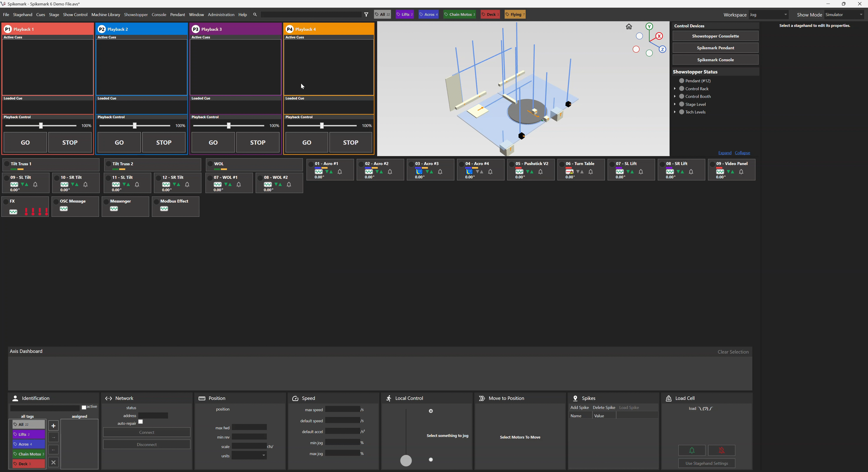
Task: Click the filter funnel icon beside search
Action: 366,14
